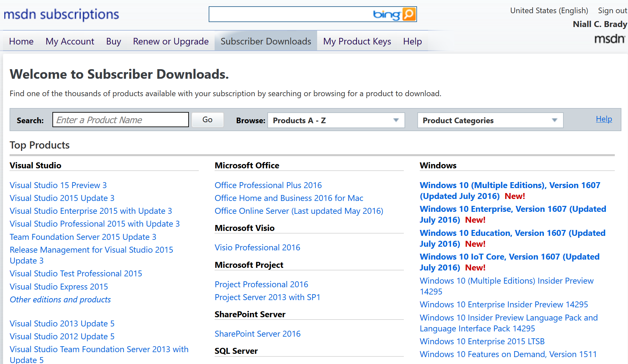The image size is (628, 364).
Task: Open Windows 10 Enterprise Insider Preview 14295
Action: click(504, 304)
